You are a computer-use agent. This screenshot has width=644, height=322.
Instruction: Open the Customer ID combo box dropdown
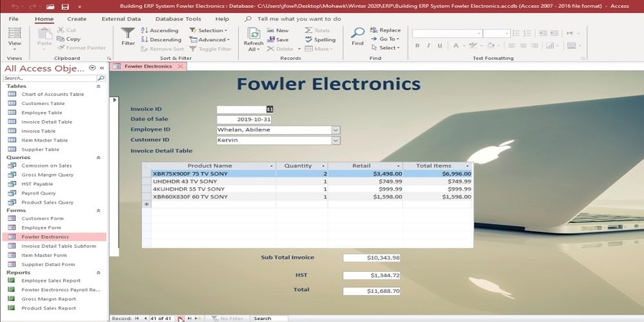[336, 140]
